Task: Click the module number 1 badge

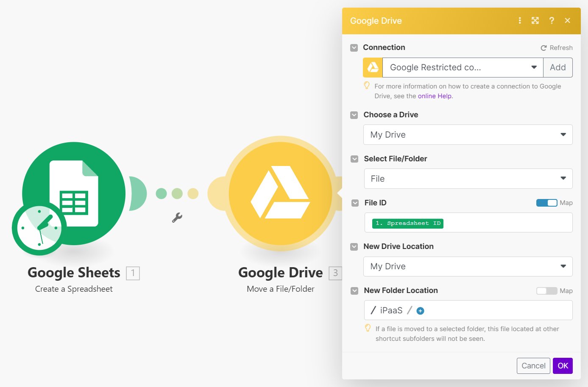Action: coord(133,273)
